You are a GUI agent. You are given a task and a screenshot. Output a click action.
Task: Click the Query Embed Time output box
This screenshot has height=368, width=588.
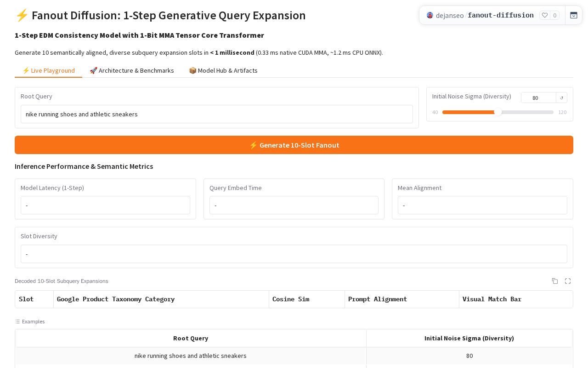294,205
